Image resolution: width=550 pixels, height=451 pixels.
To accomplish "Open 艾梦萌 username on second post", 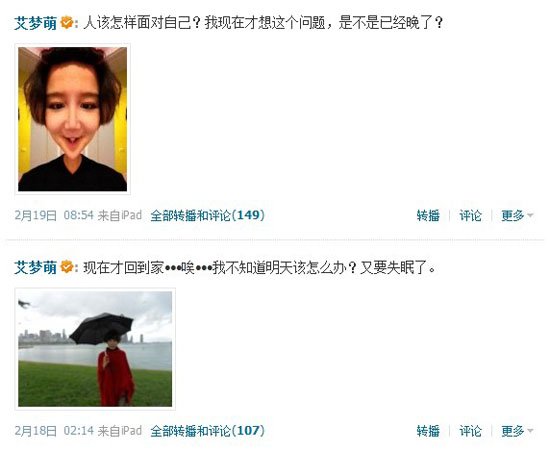I will [35, 268].
